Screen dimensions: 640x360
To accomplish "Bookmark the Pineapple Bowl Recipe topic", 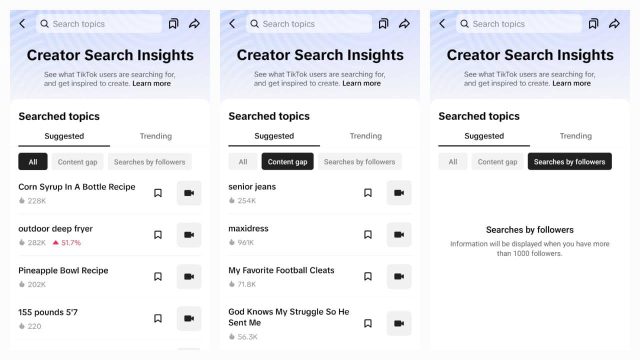I will (x=158, y=276).
